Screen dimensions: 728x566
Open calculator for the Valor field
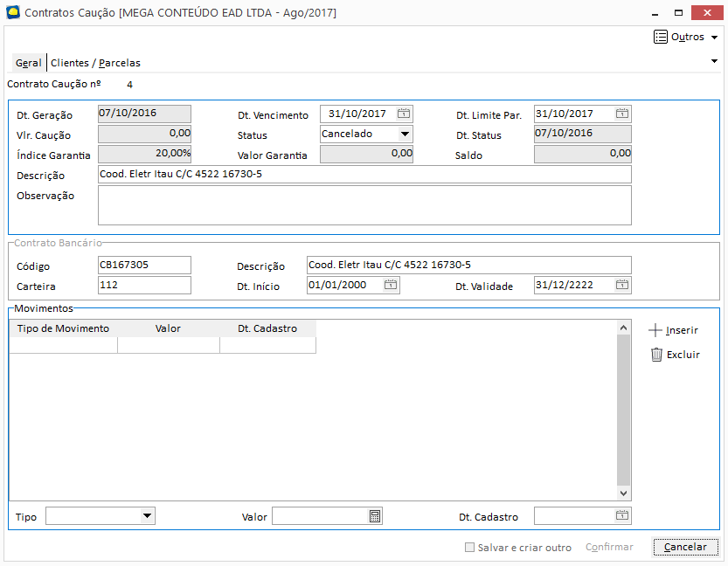pos(375,516)
